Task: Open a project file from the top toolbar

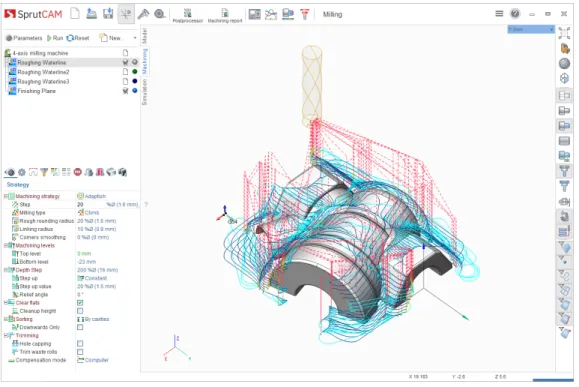Action: 91,14
